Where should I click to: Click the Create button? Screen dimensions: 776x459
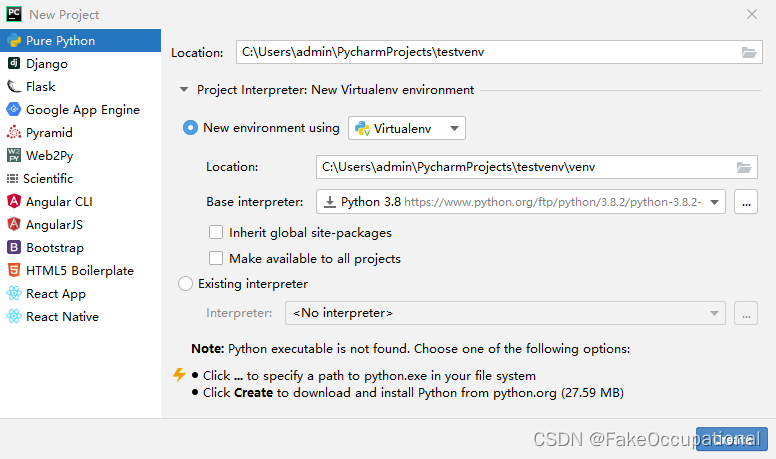(731, 439)
